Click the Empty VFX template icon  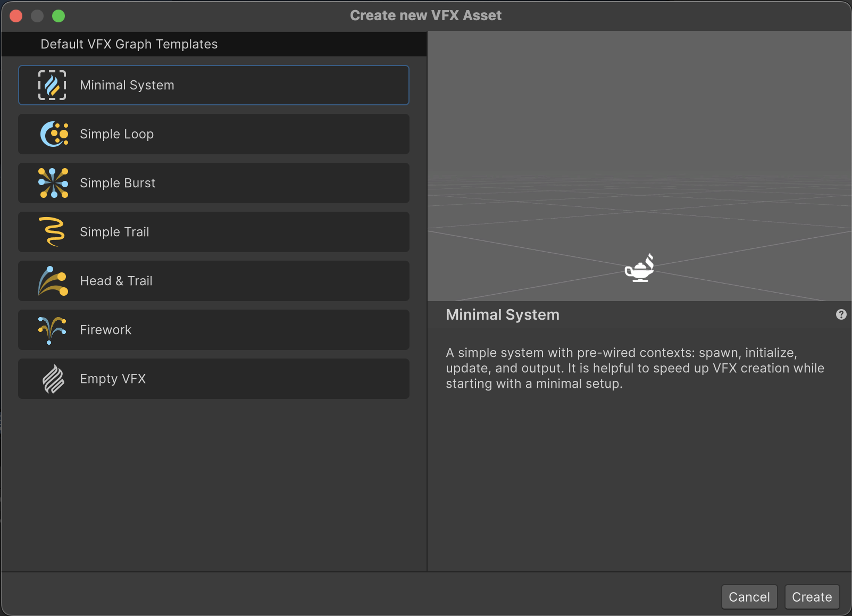pyautogui.click(x=53, y=379)
